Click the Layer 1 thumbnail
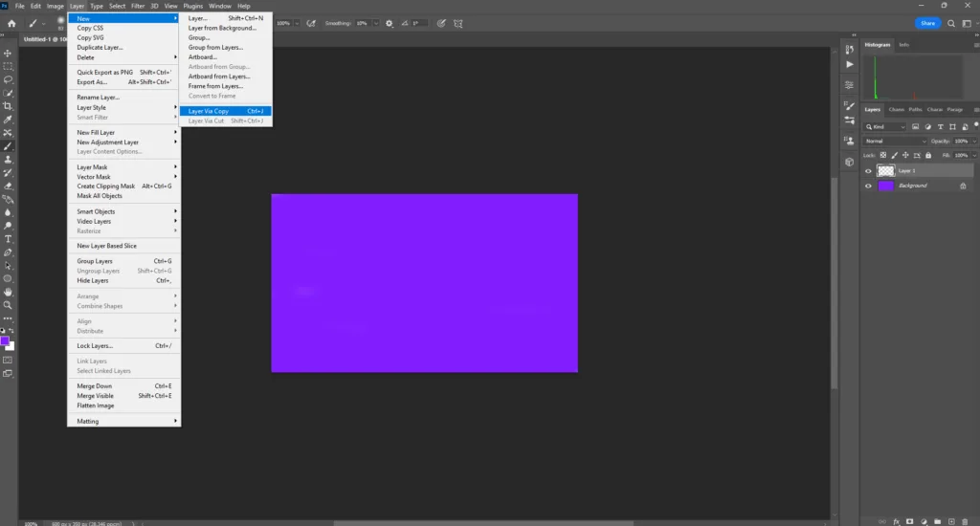Image resolution: width=980 pixels, height=526 pixels. [x=886, y=170]
